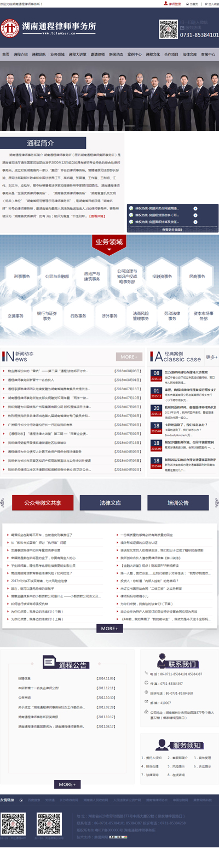
Task: Open service item 4、投诉处理
Action: pyautogui.click(x=150, y=766)
